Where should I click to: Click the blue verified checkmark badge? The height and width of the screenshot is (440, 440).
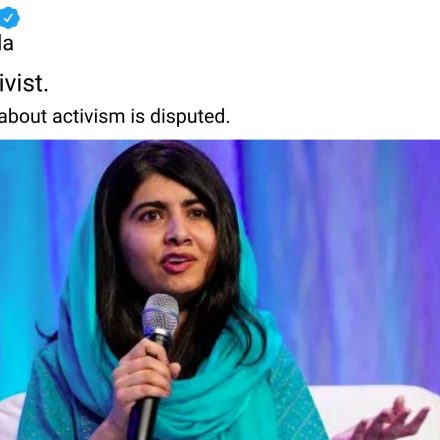tap(9, 17)
